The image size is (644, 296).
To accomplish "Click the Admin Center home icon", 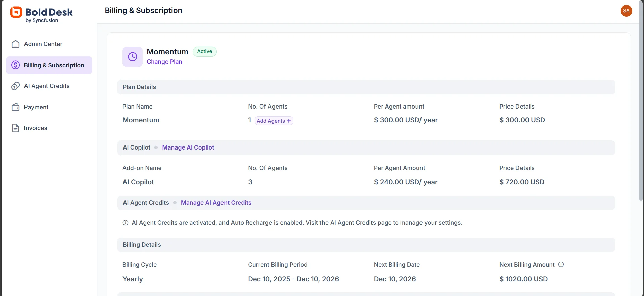I will click(x=16, y=44).
